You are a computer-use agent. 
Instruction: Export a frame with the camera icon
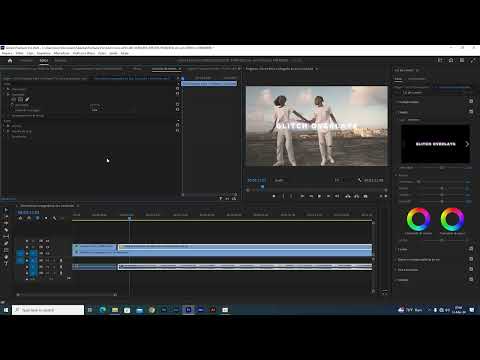[366, 196]
